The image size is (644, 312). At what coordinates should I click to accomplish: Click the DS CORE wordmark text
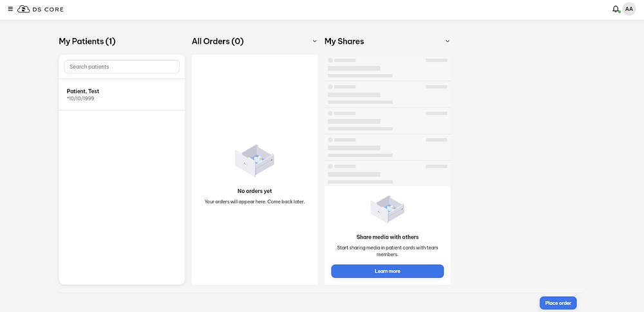point(49,9)
